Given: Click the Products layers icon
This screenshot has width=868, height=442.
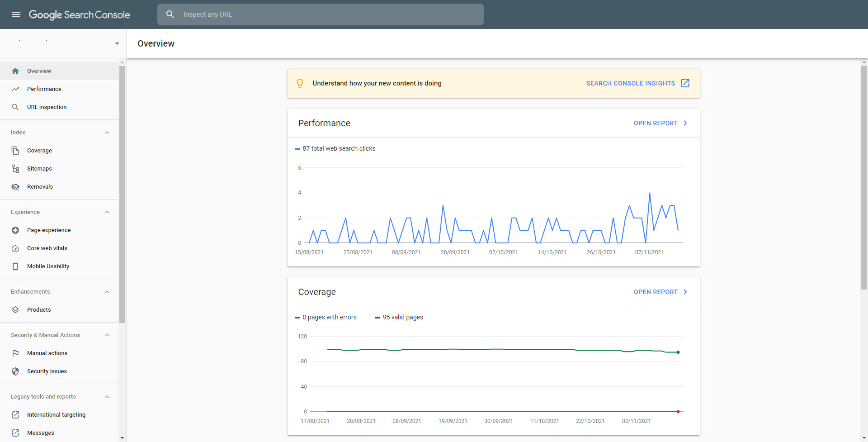Looking at the screenshot, I should pyautogui.click(x=15, y=310).
